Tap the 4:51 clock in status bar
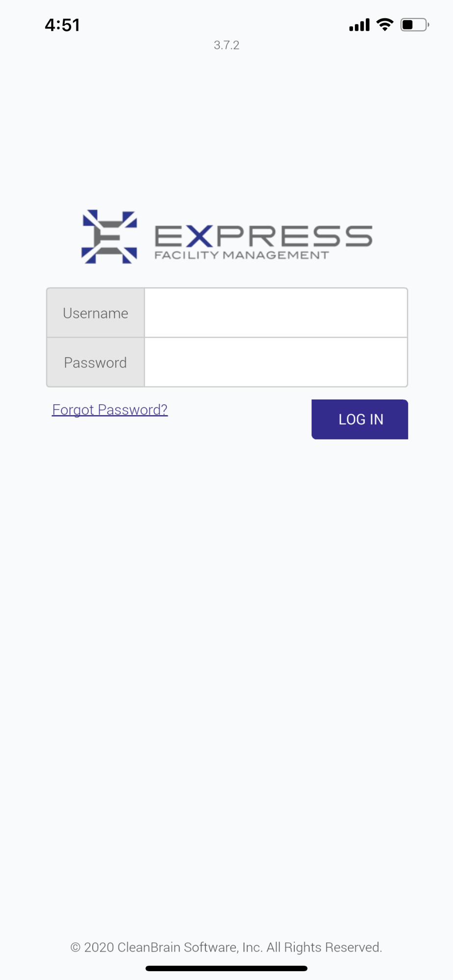The image size is (453, 980). point(62,25)
